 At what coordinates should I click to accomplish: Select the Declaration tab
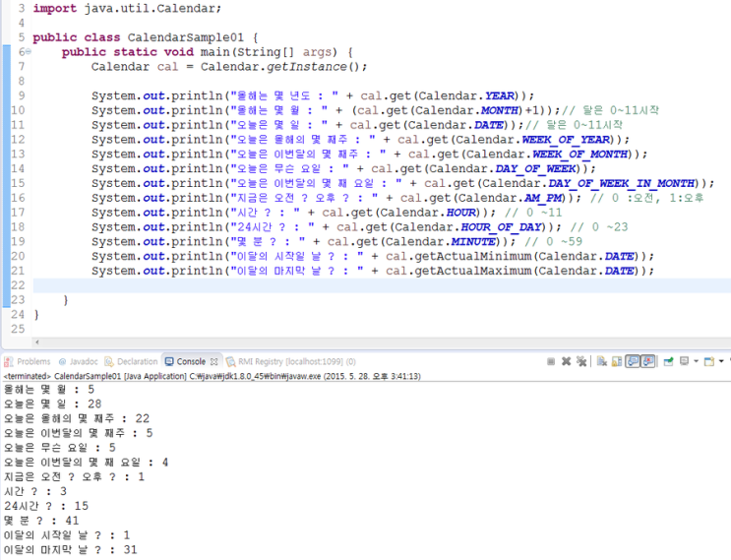[136, 362]
